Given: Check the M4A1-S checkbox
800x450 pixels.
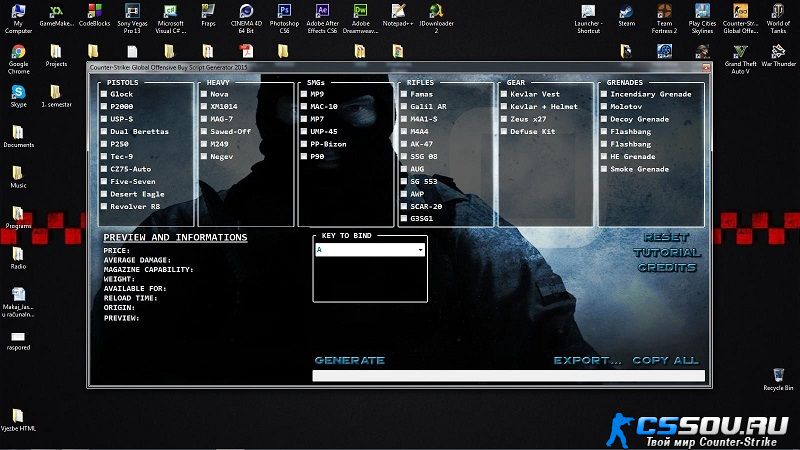Looking at the screenshot, I should point(404,119).
